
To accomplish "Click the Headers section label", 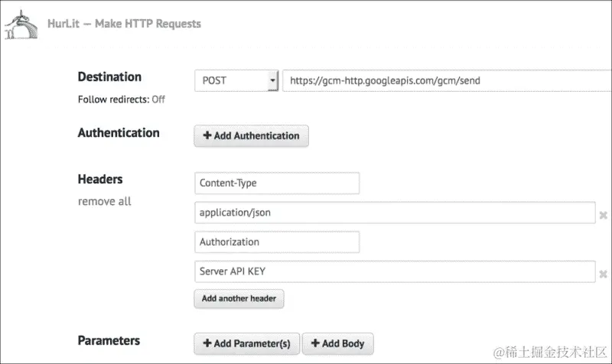I will 100,180.
